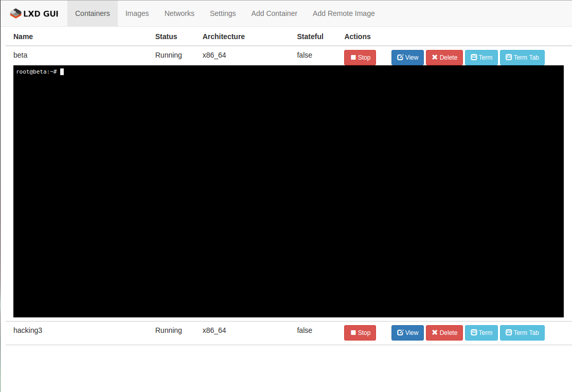
Task: Open Term Tab for hacking3 container
Action: [x=522, y=333]
